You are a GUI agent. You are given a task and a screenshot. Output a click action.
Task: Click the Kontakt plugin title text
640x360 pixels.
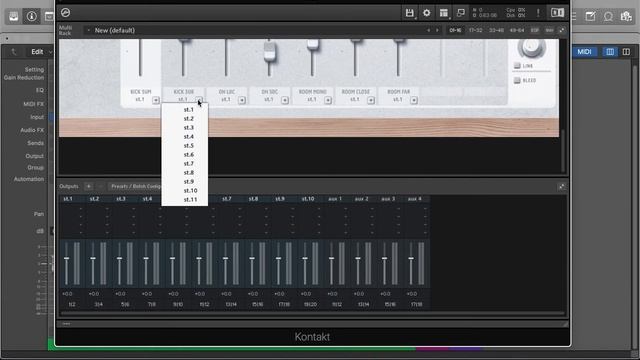tap(312, 337)
